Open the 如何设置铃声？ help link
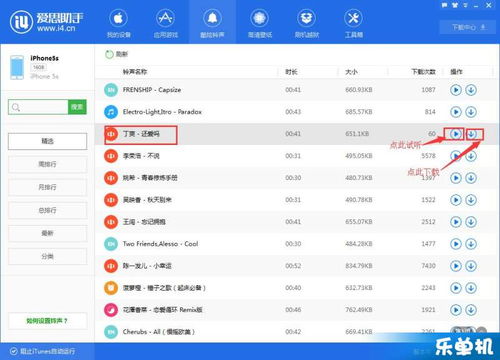Screen dimensions: 500x360 click(47, 321)
